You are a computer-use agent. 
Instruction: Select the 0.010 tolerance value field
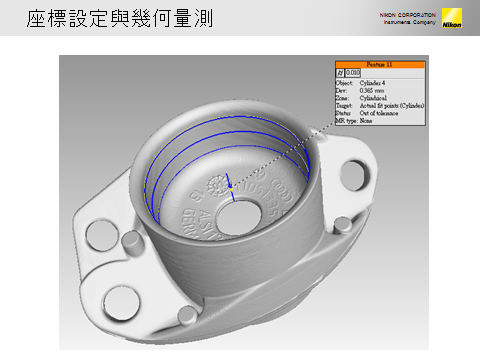353,73
